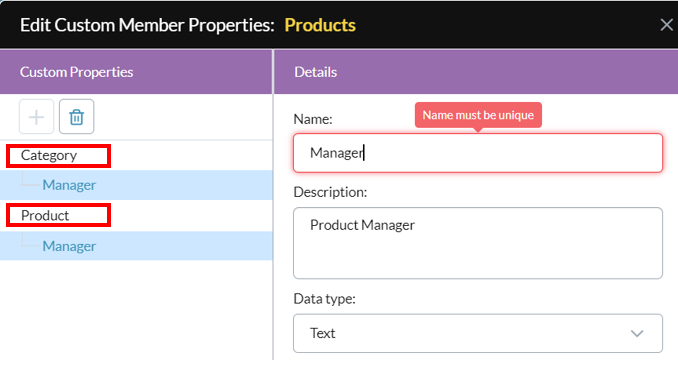The height and width of the screenshot is (365, 678).
Task: Click into the Name input field
Action: point(478,153)
